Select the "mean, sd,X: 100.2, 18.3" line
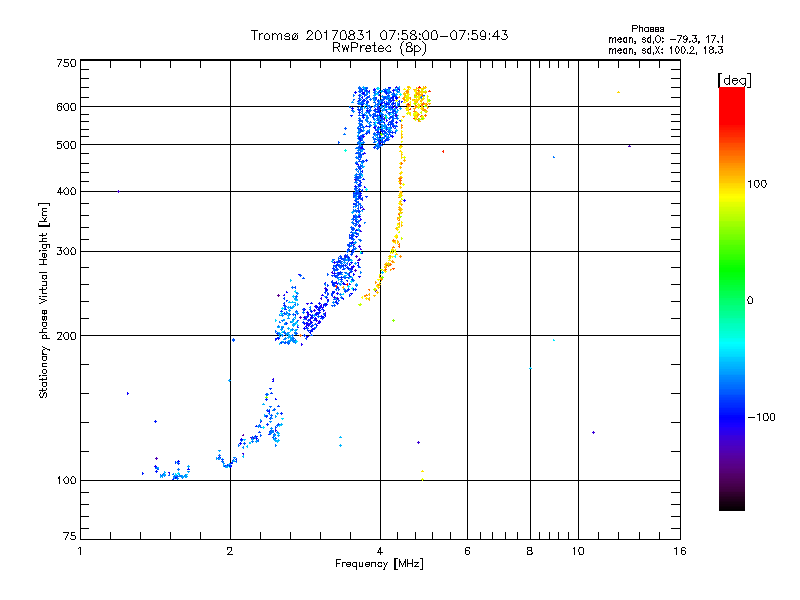This screenshot has width=800, height=600. (666, 50)
